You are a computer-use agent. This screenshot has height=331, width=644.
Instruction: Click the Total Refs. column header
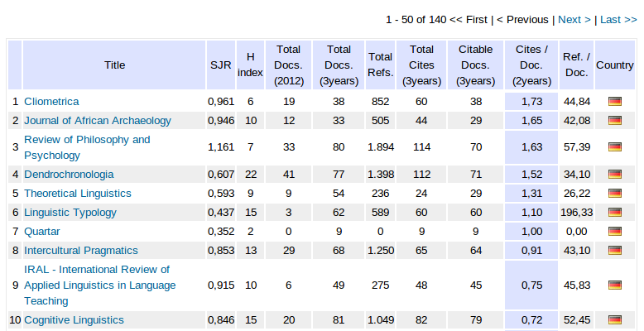[x=380, y=65]
